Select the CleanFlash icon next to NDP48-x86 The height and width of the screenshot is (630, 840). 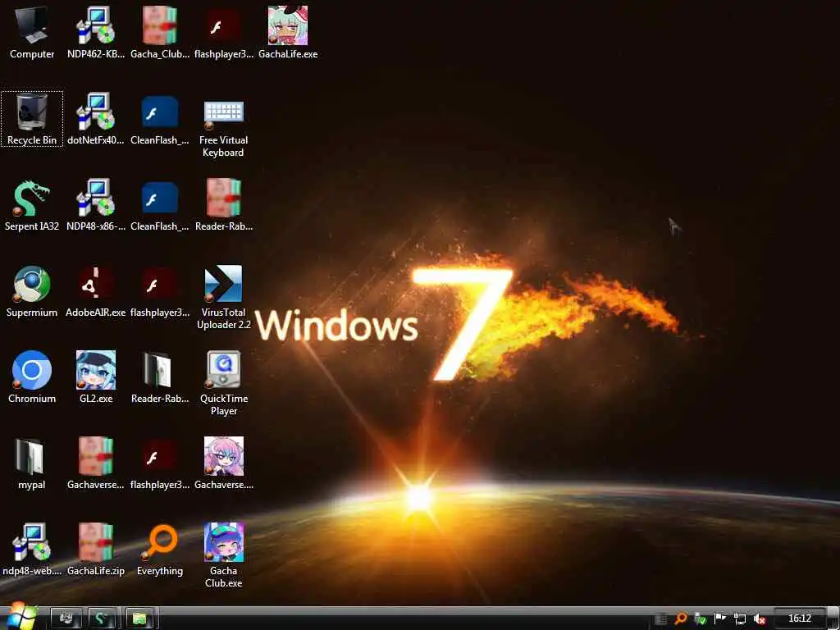click(x=160, y=205)
